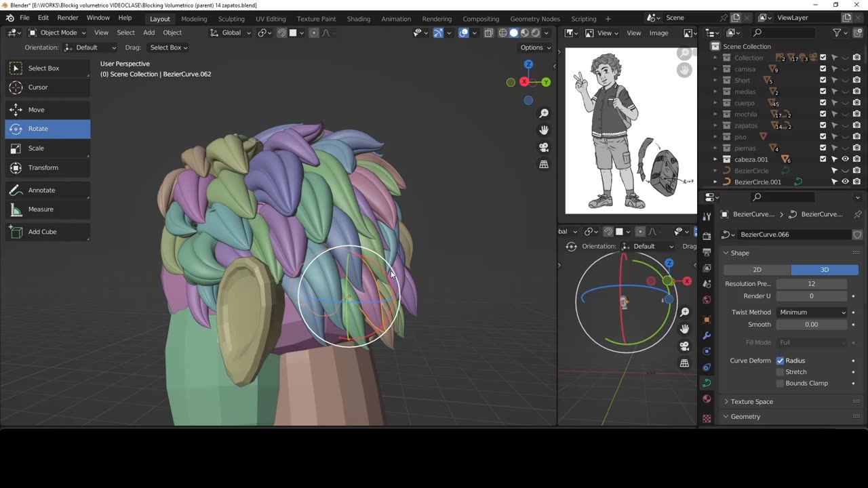Select the Add Cube tool

click(47, 231)
